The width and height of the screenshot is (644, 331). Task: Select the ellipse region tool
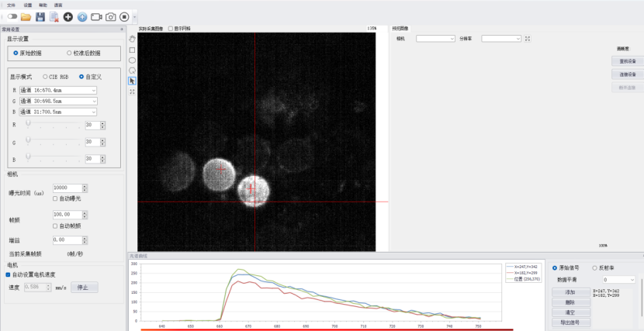[132, 60]
